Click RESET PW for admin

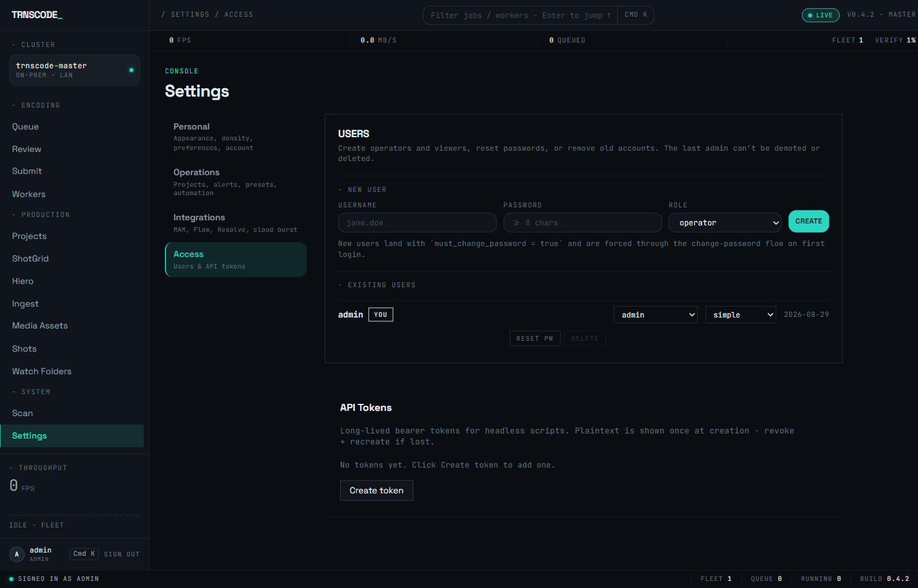535,338
